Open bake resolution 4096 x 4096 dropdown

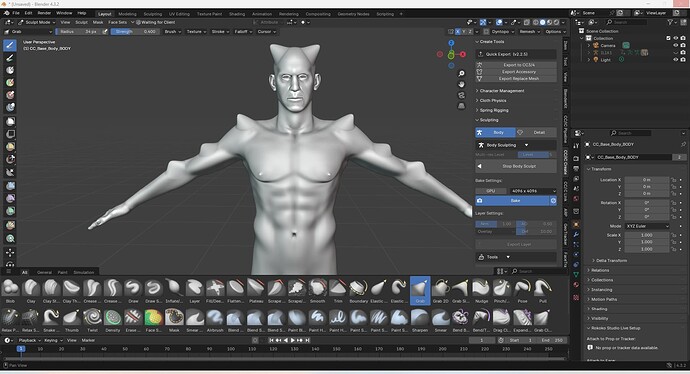pyautogui.click(x=533, y=191)
